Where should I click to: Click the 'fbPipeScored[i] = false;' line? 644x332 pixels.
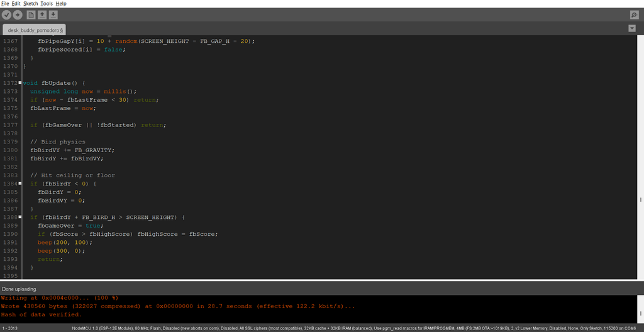81,49
